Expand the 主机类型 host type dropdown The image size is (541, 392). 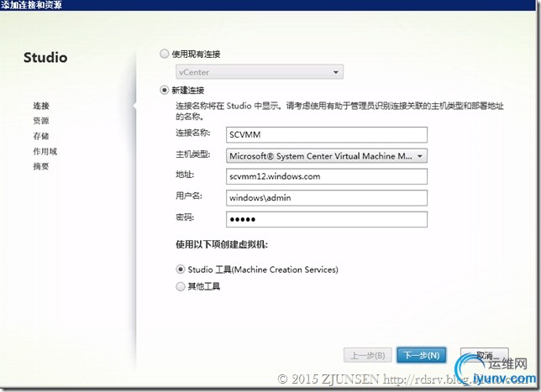[327, 156]
